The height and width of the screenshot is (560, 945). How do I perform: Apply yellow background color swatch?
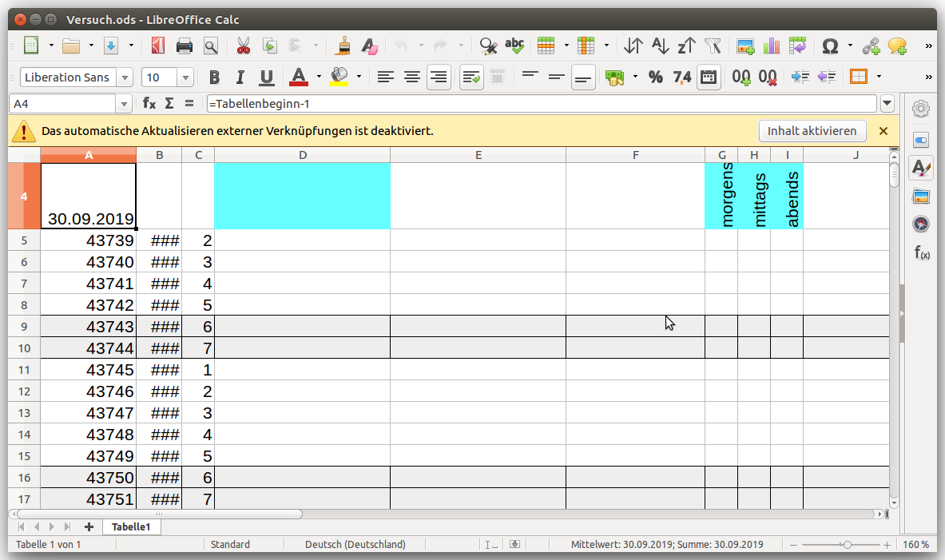point(339,77)
